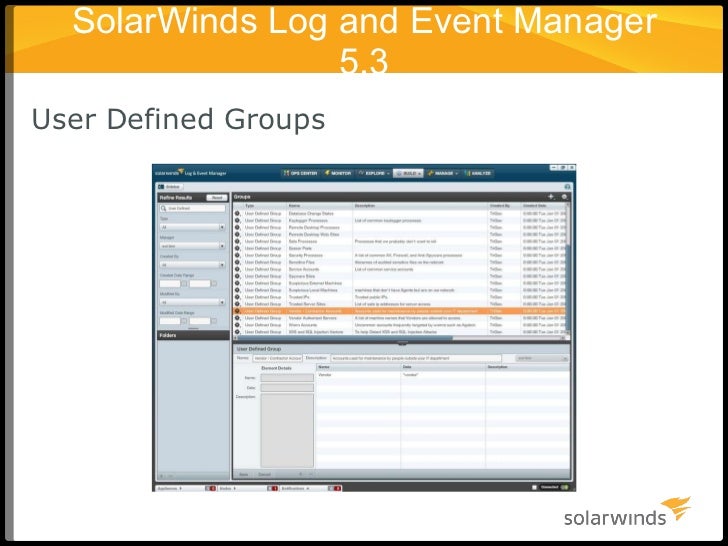Switch to the Monitor view
The height and width of the screenshot is (546, 728).
(338, 173)
